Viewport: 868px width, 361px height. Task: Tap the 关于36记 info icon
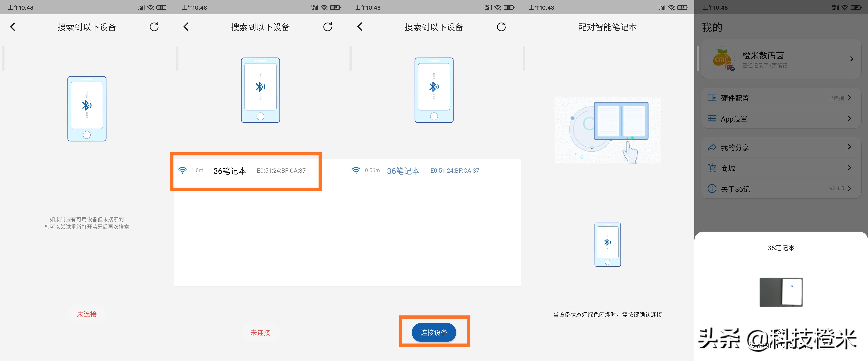[x=712, y=189]
